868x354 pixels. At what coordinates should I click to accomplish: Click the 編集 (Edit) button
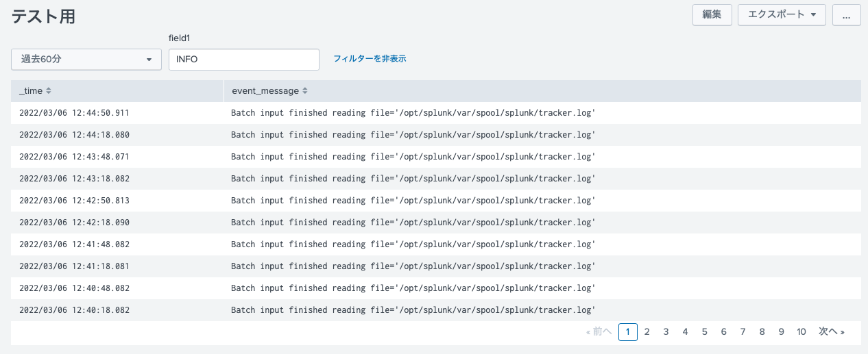tap(712, 14)
